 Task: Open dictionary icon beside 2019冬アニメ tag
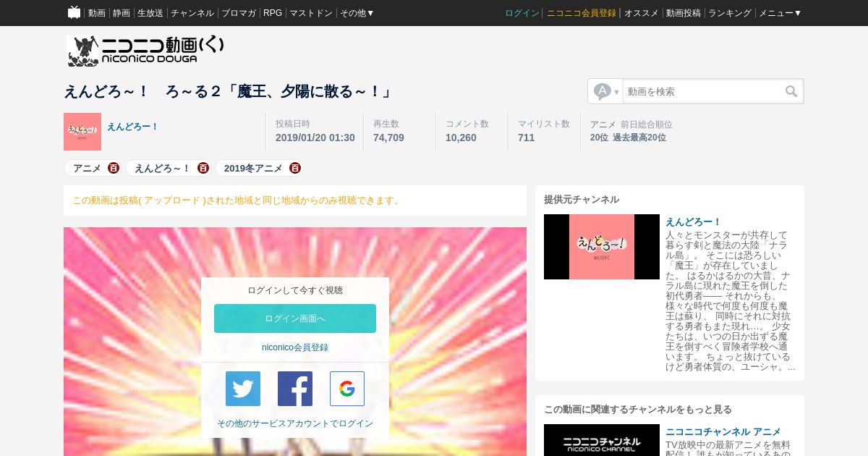[x=295, y=168]
